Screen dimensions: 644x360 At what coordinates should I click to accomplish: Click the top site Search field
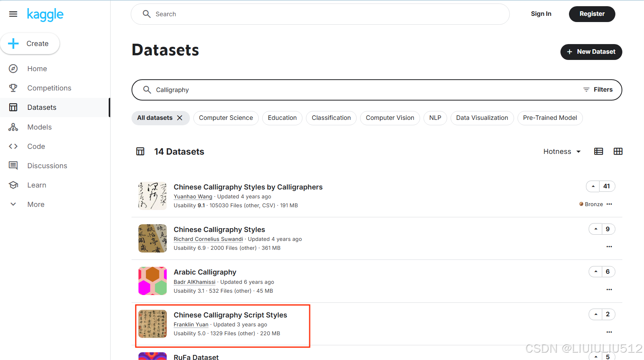point(320,14)
